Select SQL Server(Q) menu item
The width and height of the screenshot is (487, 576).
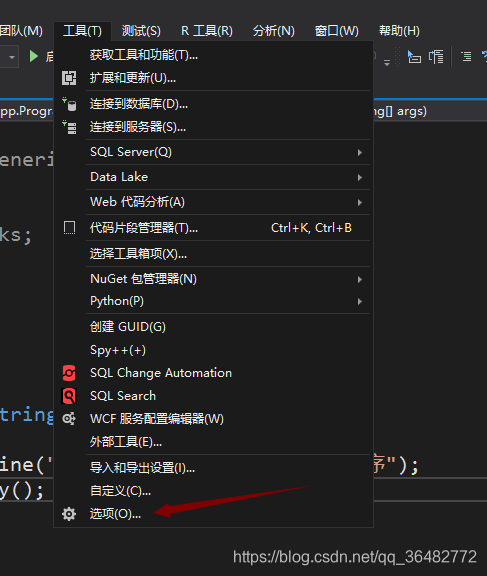click(x=213, y=152)
